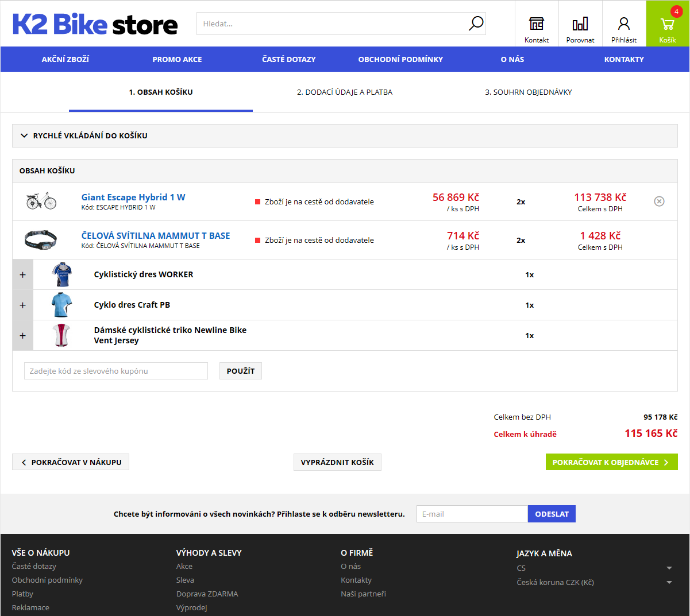Click the K2 Bike store logo
The width and height of the screenshot is (690, 616).
click(95, 24)
